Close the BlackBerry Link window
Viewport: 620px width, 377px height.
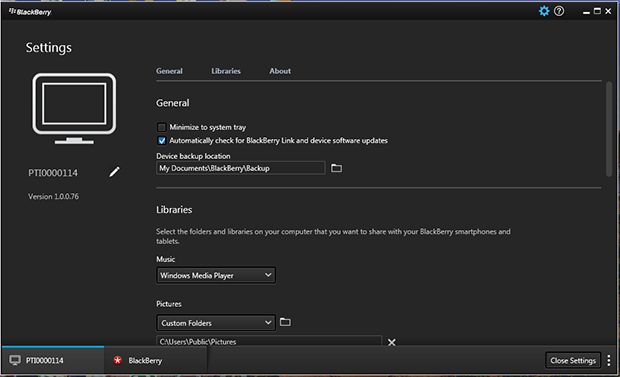pos(608,11)
